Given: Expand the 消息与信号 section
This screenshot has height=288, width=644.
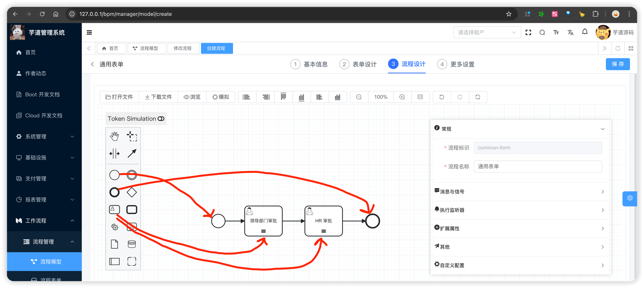Looking at the screenshot, I should [519, 192].
